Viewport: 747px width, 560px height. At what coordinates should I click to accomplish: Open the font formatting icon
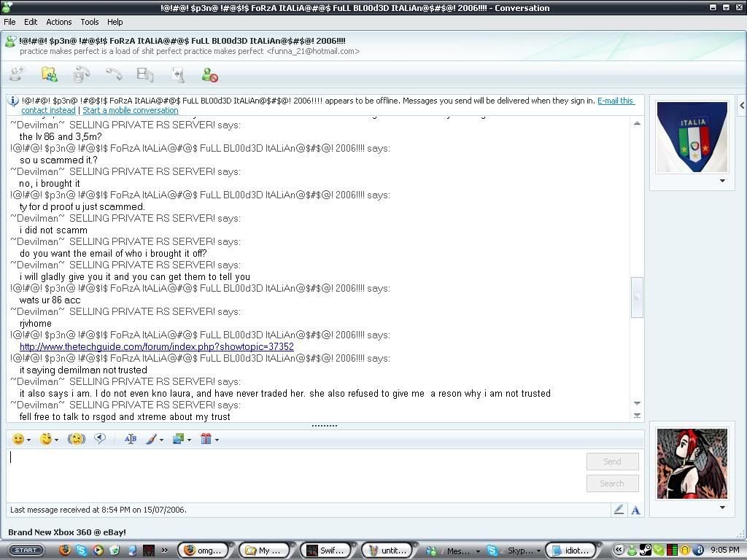click(x=131, y=439)
